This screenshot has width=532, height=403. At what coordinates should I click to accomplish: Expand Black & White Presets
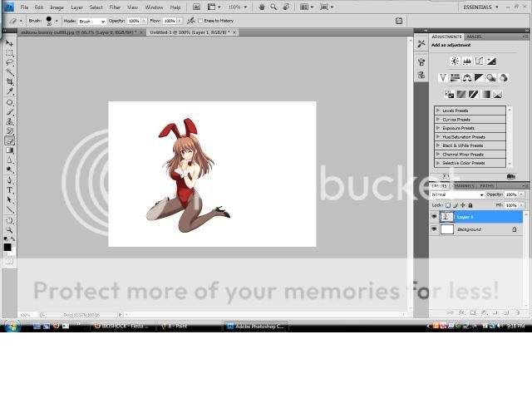pyautogui.click(x=438, y=145)
